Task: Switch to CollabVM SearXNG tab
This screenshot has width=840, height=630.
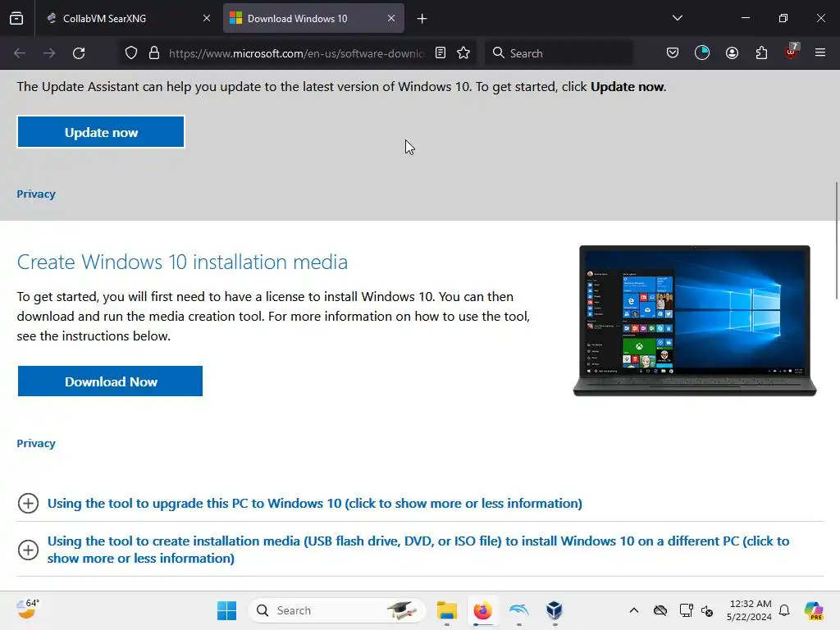Action: pos(127,18)
